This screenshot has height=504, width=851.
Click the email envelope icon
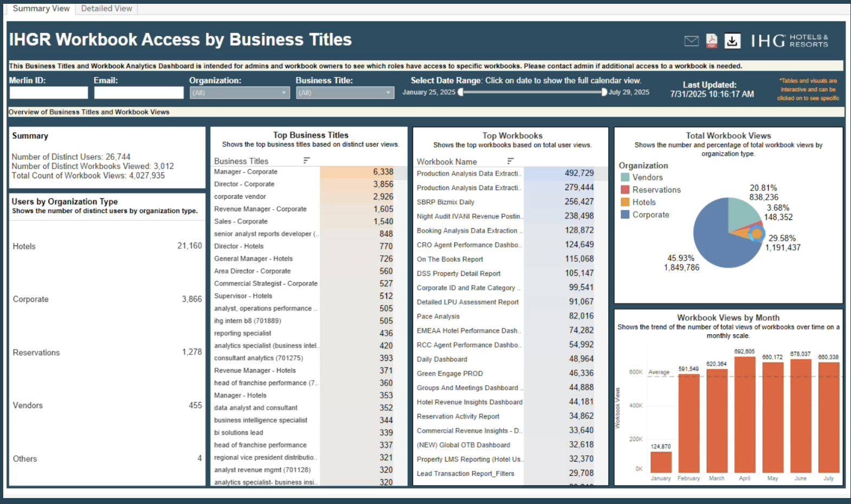[691, 41]
